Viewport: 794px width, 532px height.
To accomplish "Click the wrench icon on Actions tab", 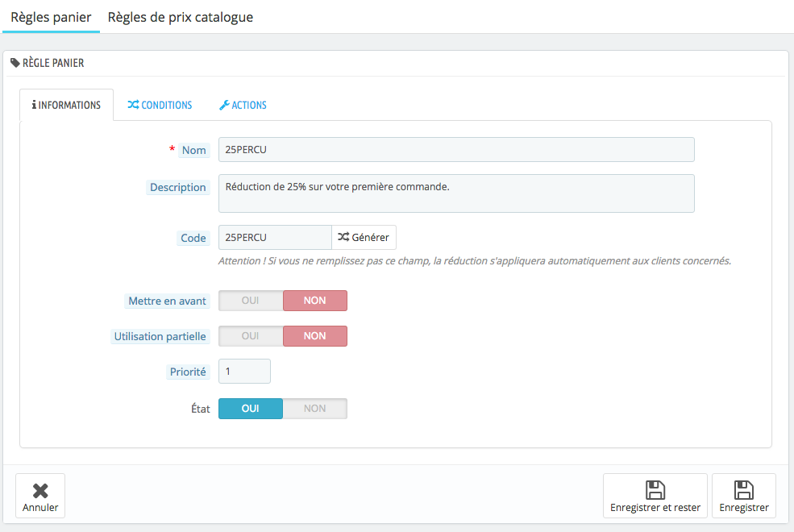I will (224, 106).
